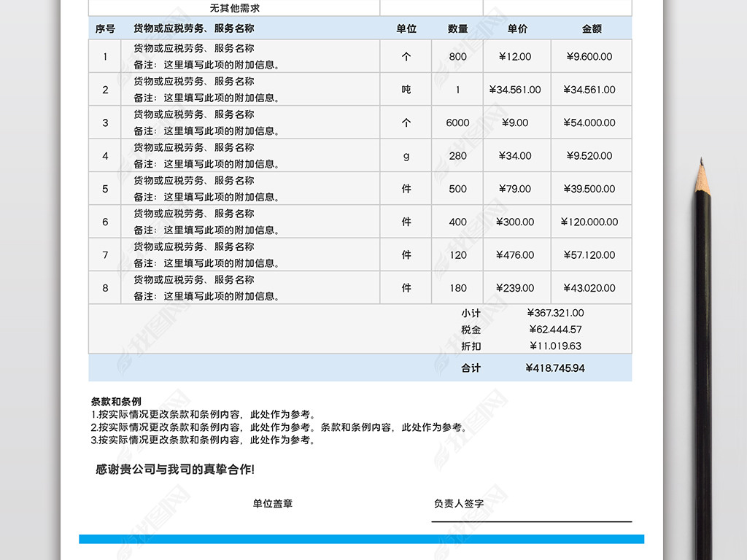The width and height of the screenshot is (747, 560).
Task: Select the unit cell containing g
Action: tap(406, 156)
